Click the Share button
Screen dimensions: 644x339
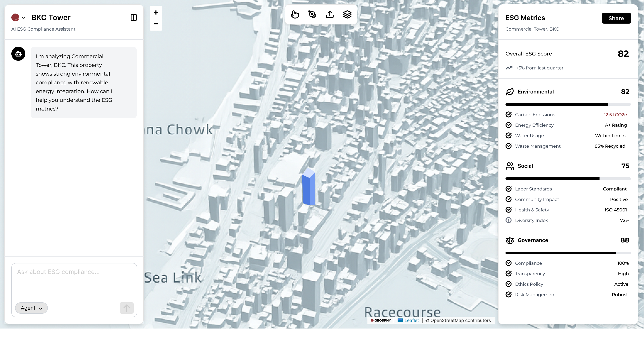click(x=616, y=18)
